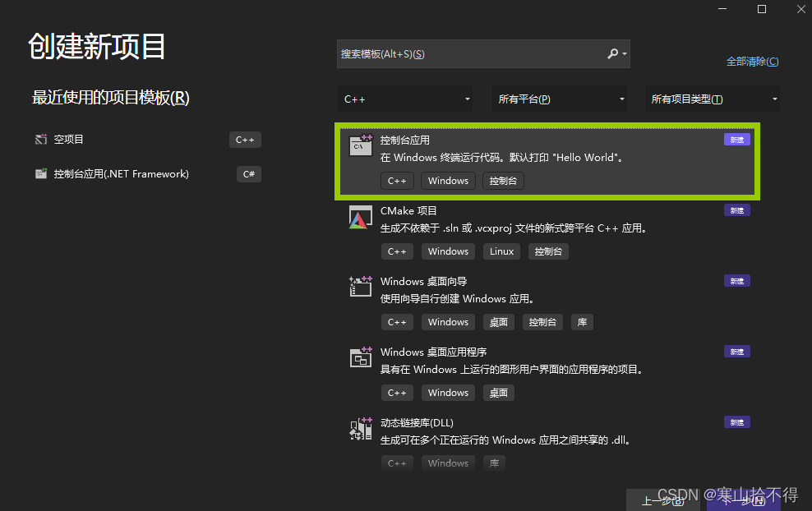Click the 新建 badge on 动态链接库(DLL)
The image size is (812, 511).
click(737, 422)
